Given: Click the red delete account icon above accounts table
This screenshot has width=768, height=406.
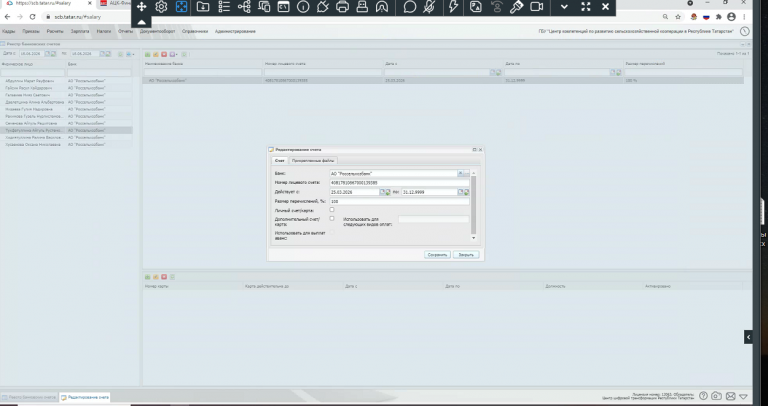Looking at the screenshot, I should click(164, 54).
